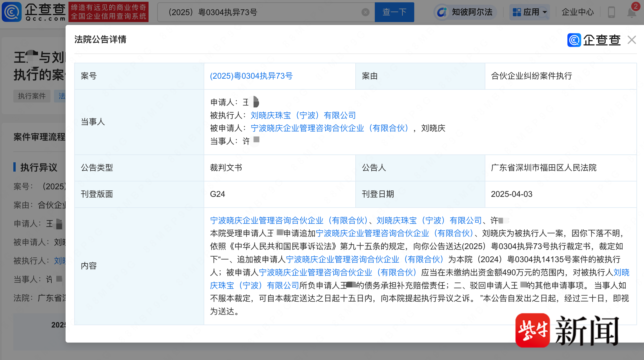The width and height of the screenshot is (644, 360).
Task: Click the 被执行人 link in background sidebar
Action: (x=60, y=261)
